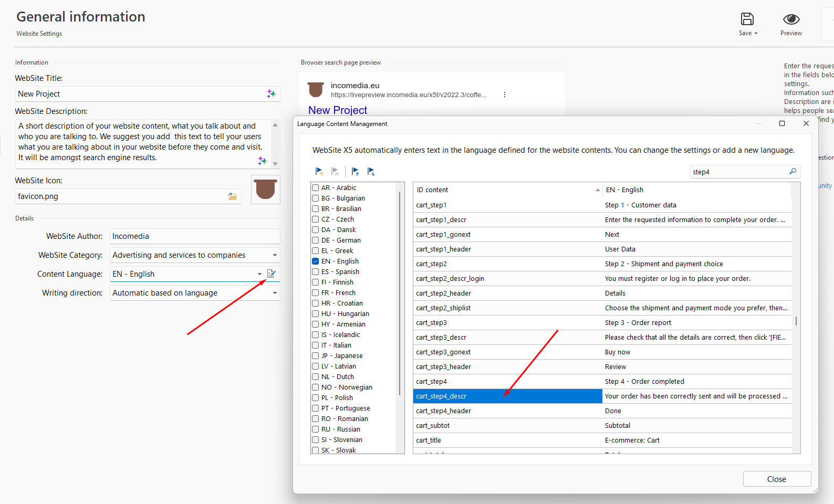The height and width of the screenshot is (504, 834).
Task: Click the Close button in the dialog
Action: coord(776,479)
